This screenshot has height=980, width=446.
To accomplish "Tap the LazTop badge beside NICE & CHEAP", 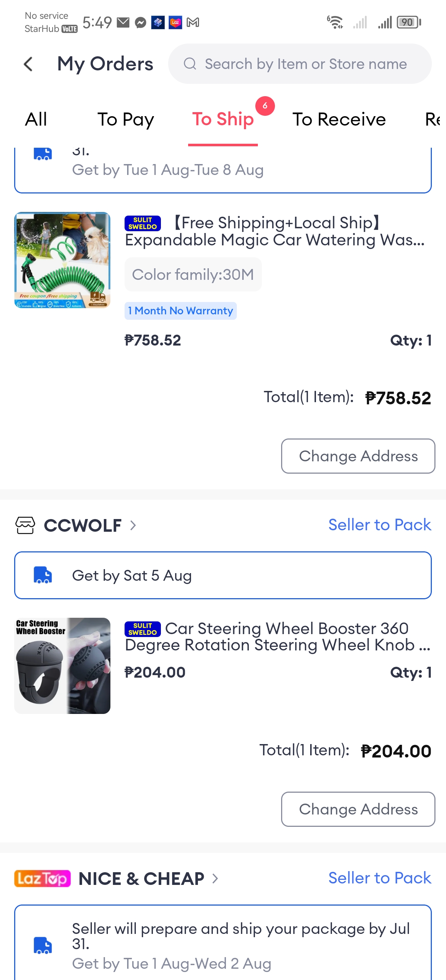I will pos(42,878).
